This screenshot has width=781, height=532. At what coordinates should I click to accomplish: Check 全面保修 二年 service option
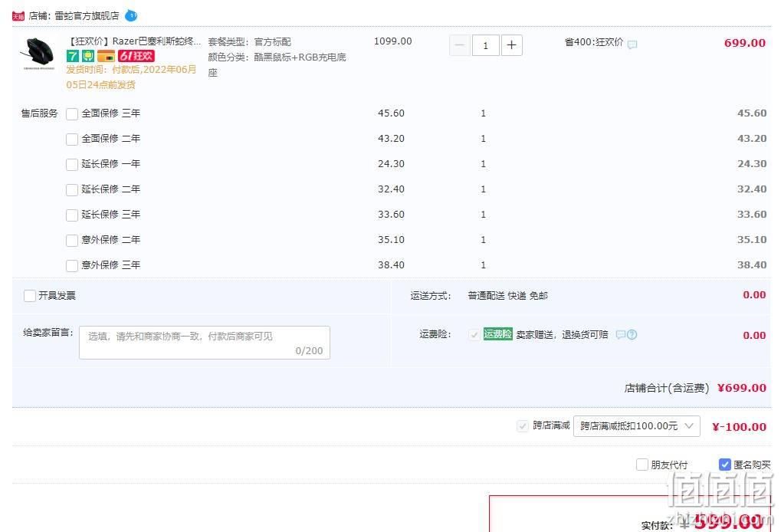(72, 139)
